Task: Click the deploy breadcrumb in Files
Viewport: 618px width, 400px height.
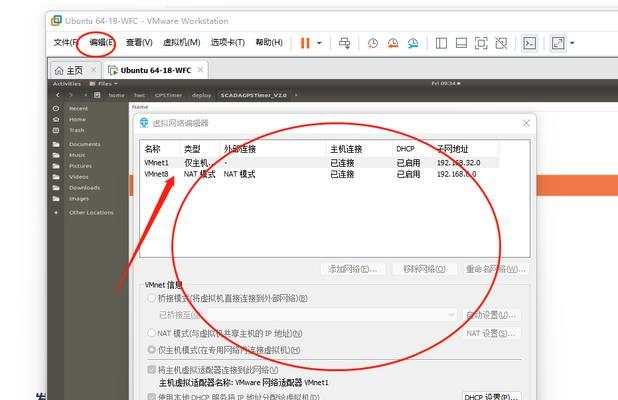Action: [x=201, y=95]
